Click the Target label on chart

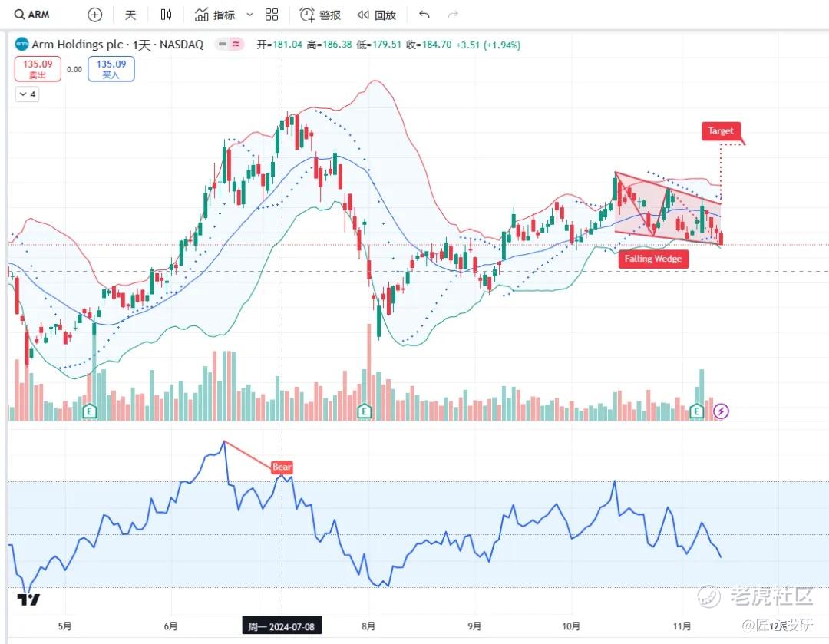point(721,130)
